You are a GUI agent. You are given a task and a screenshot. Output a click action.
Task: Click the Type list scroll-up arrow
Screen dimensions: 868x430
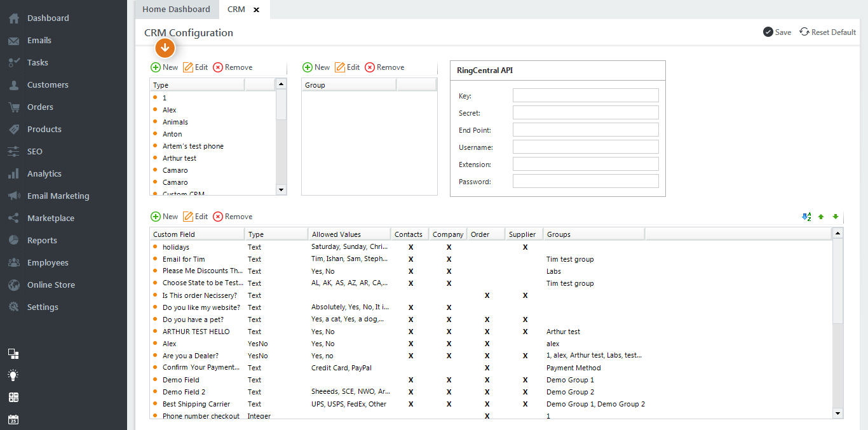(281, 84)
